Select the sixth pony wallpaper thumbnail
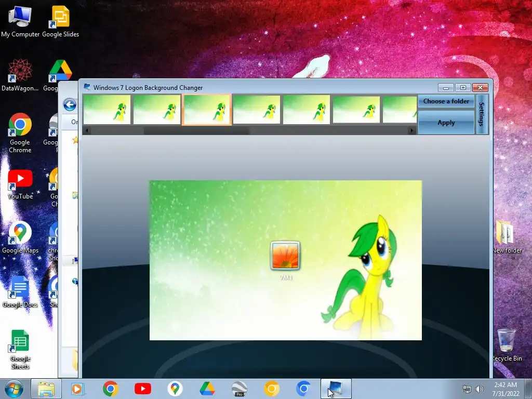Viewport: 532px width, 399px height. pos(356,110)
